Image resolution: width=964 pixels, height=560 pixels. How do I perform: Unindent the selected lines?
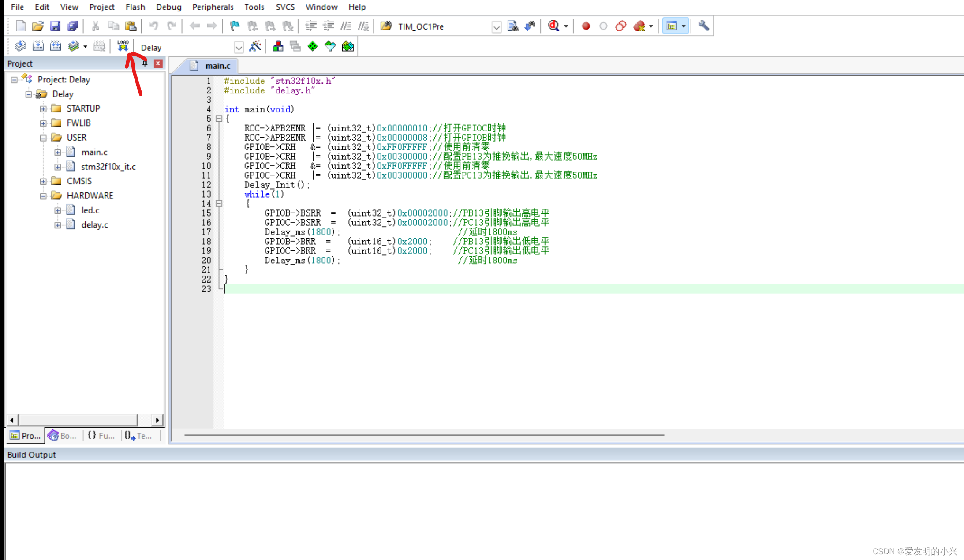(329, 26)
